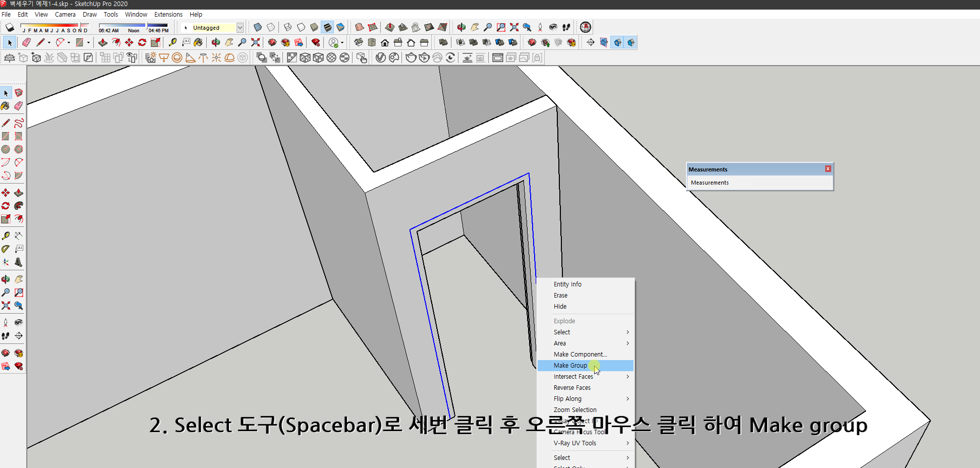
Task: Close the Measurements window
Action: pos(827,168)
